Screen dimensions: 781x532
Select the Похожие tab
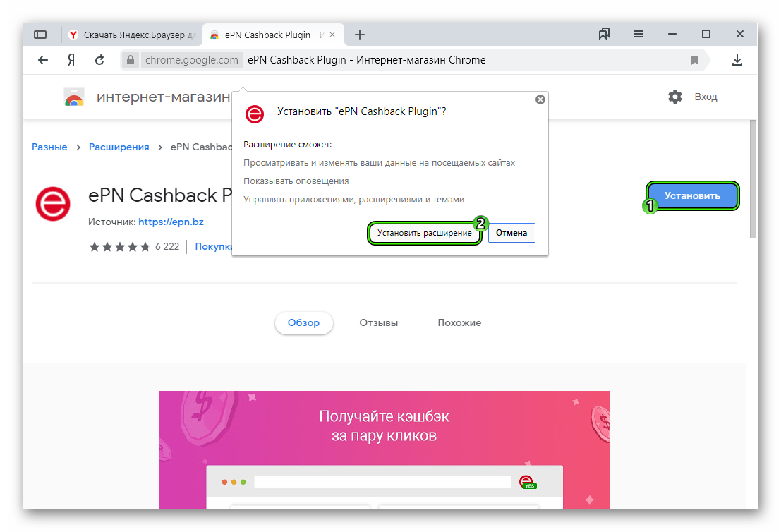point(459,322)
